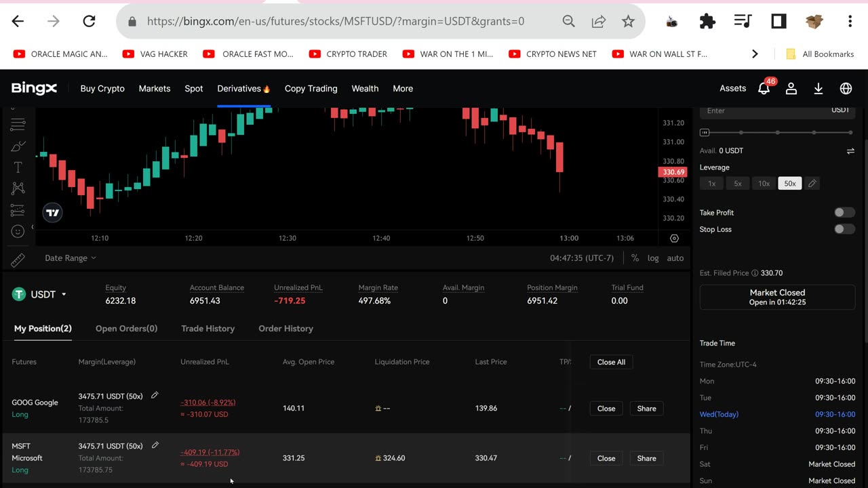Click the BingX logo
Screen dimensions: 868x488
[x=34, y=89]
